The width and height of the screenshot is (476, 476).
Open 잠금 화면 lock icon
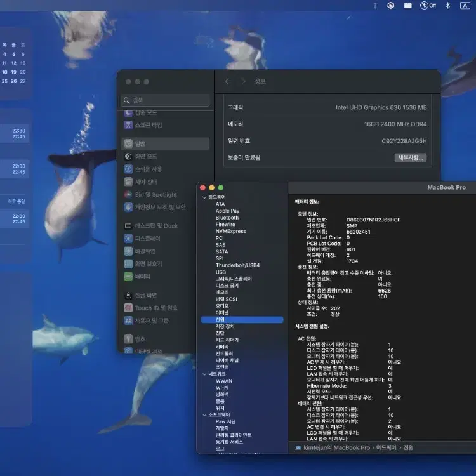tap(128, 295)
